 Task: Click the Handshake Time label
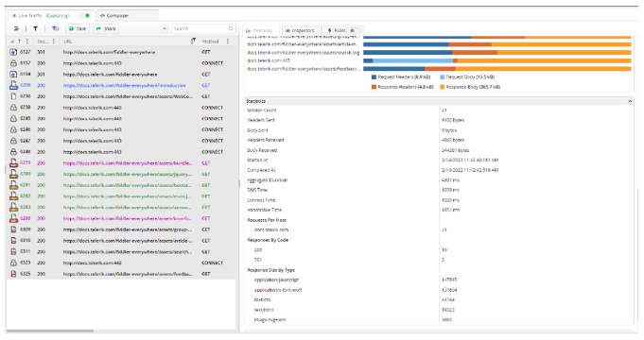tap(264, 210)
